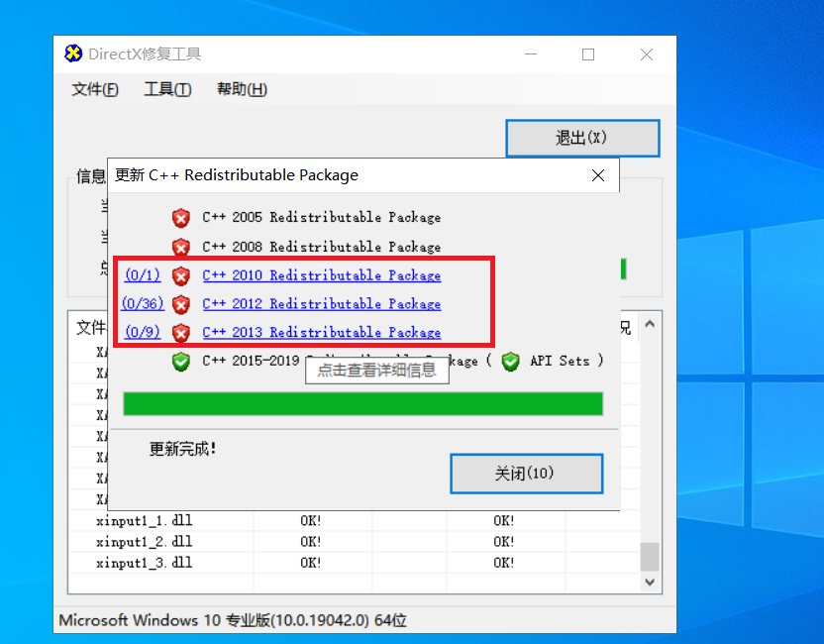Screen dimensions: 824x644
Task: Click the API Sets label
Action: 560,362
